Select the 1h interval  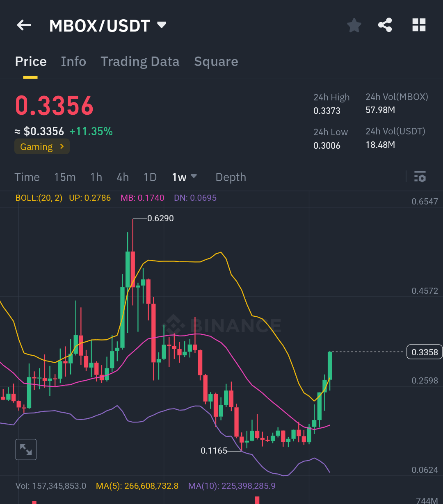(96, 177)
